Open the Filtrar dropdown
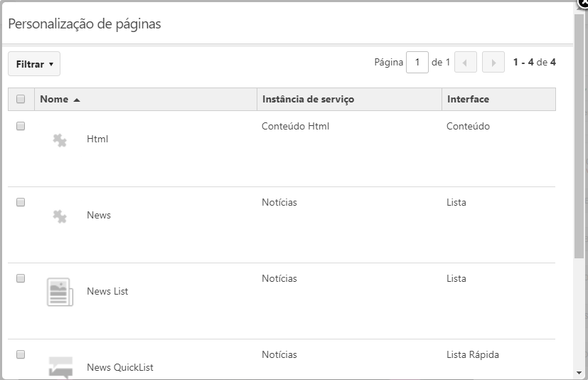The image size is (588, 380). click(34, 64)
